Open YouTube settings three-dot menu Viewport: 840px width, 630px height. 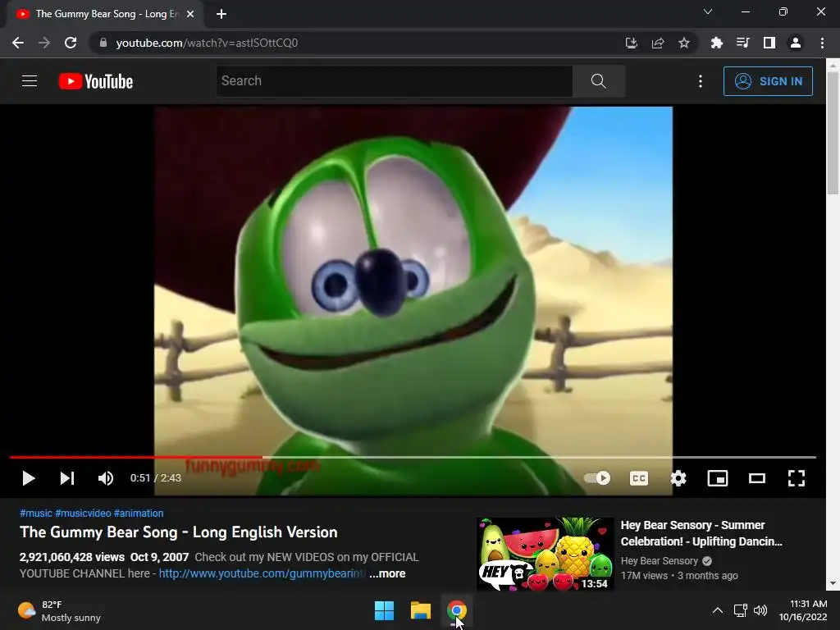pyautogui.click(x=701, y=81)
